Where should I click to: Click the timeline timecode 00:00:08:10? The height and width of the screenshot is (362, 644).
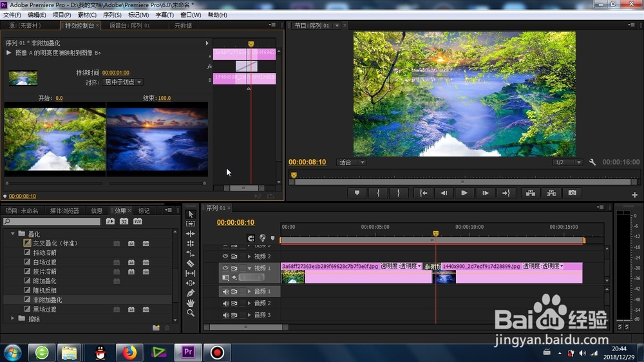[235, 222]
